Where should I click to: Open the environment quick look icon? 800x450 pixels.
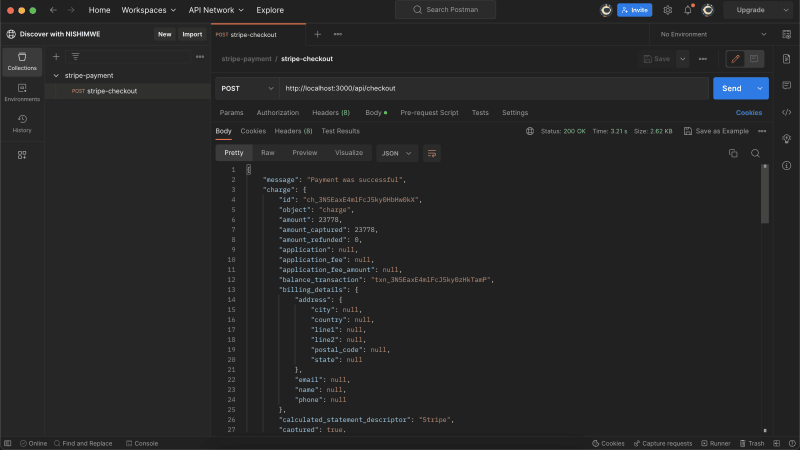tap(786, 34)
